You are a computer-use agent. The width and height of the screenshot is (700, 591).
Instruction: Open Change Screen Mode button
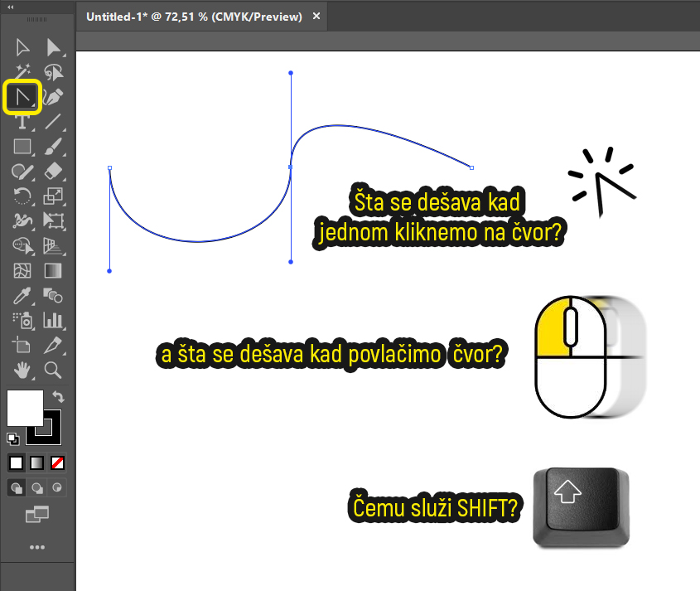tap(37, 514)
